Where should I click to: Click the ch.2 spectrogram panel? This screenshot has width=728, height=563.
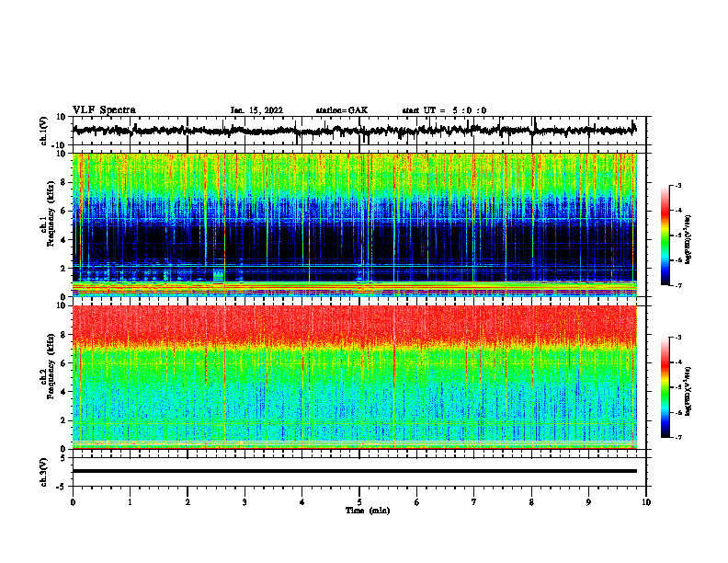[x=355, y=377]
